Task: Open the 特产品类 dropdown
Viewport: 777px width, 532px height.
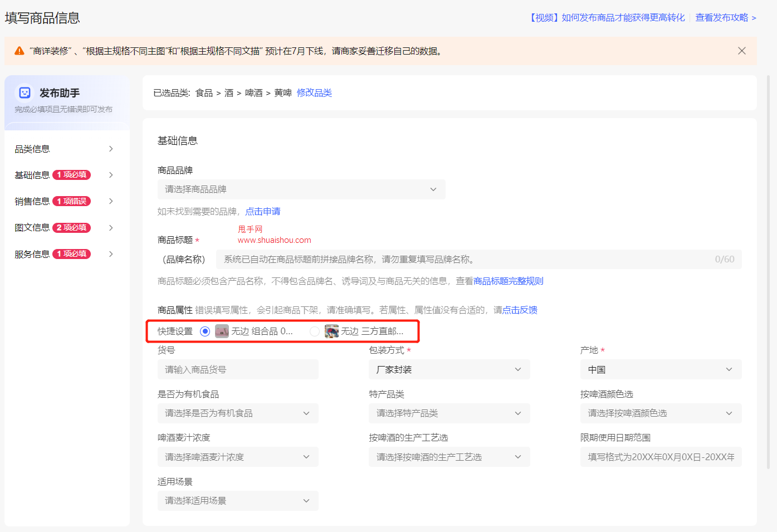Action: pyautogui.click(x=449, y=413)
